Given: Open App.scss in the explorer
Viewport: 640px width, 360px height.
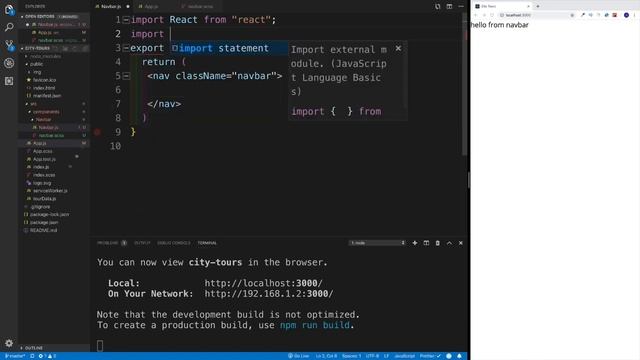Looking at the screenshot, I should [42, 151].
